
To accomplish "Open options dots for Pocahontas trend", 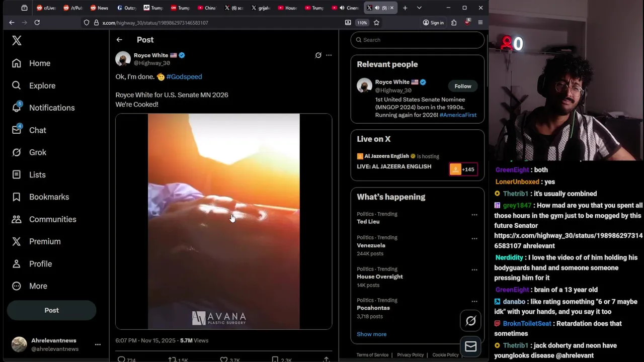I will click(474, 301).
